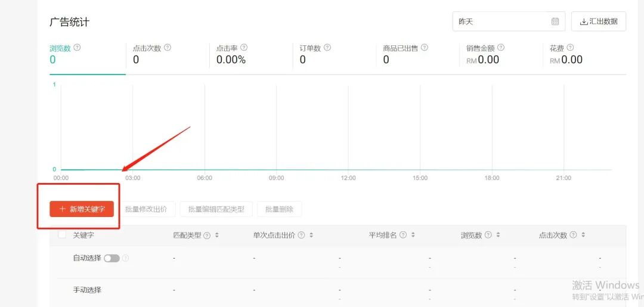Viewport: 644px width, 307px height.
Task: Open help icon in table 点击次数 column header
Action: [x=574, y=235]
